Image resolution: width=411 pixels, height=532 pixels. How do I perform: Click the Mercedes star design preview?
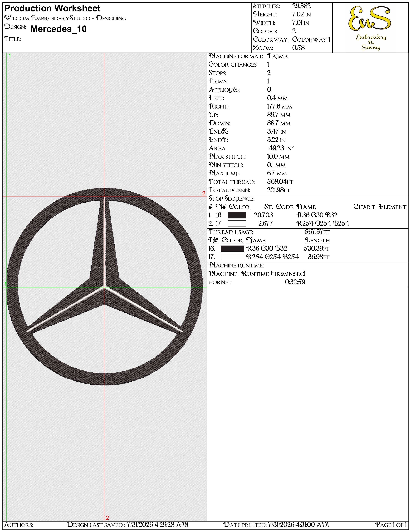104,286
